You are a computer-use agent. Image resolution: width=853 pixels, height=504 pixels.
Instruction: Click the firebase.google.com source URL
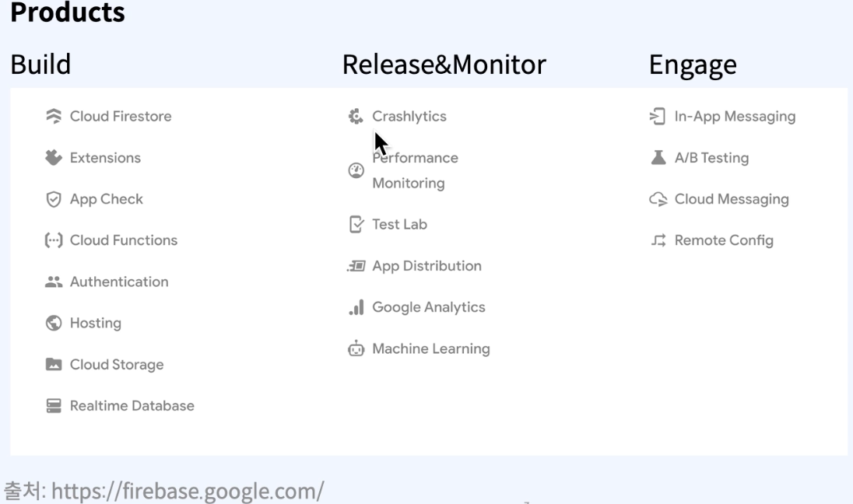coord(188,491)
